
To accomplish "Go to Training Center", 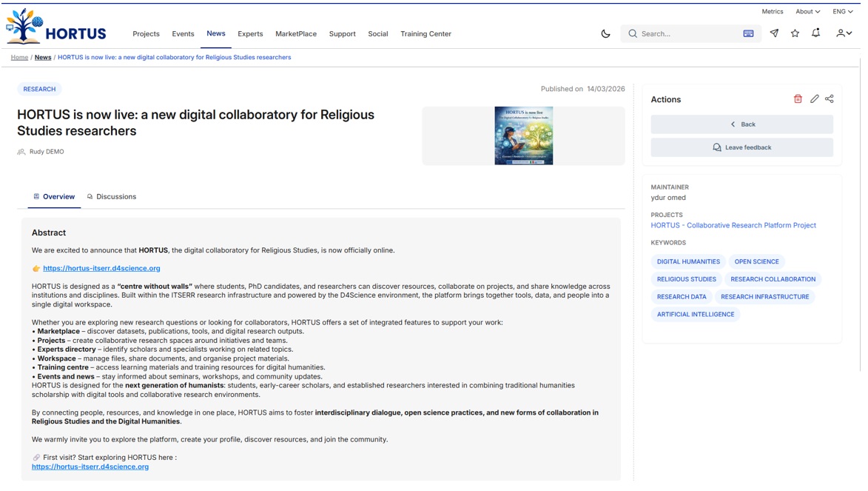I will click(425, 34).
